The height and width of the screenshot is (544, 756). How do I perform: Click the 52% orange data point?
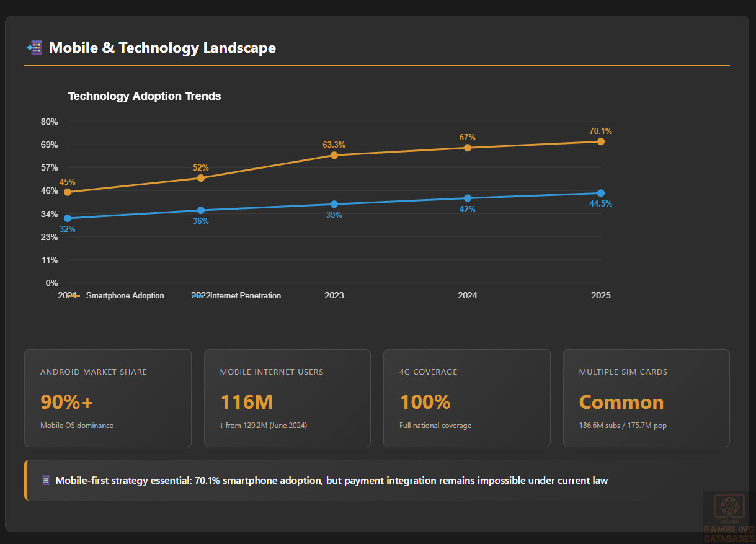tap(201, 178)
